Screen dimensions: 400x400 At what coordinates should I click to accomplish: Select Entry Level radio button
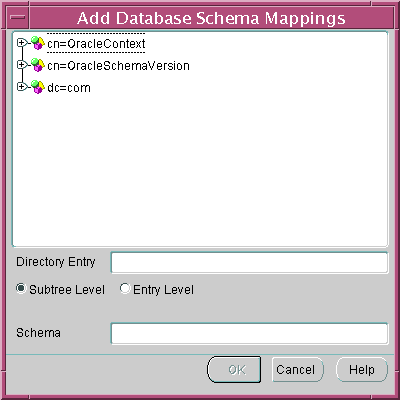[125, 288]
